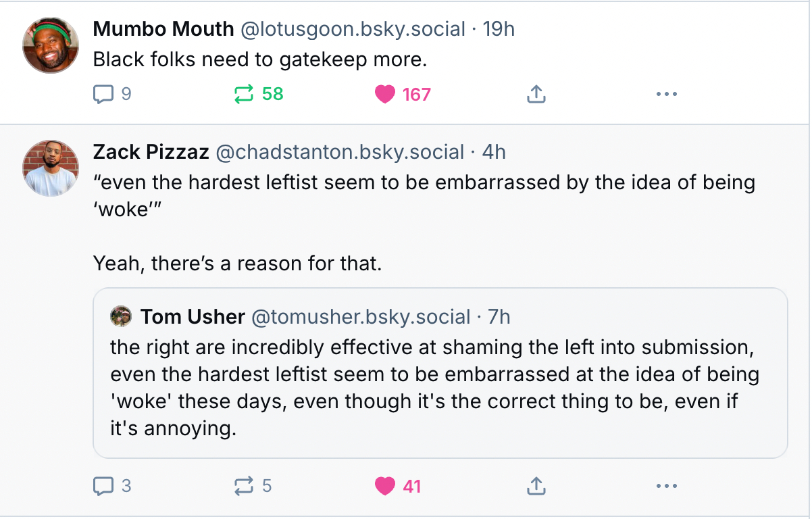Open more options on Mumbo Mouth's post
Screen dimensions: 812x519
click(x=666, y=95)
